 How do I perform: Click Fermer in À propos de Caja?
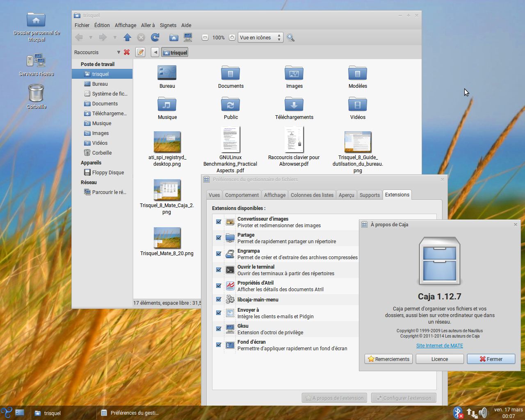coord(491,359)
